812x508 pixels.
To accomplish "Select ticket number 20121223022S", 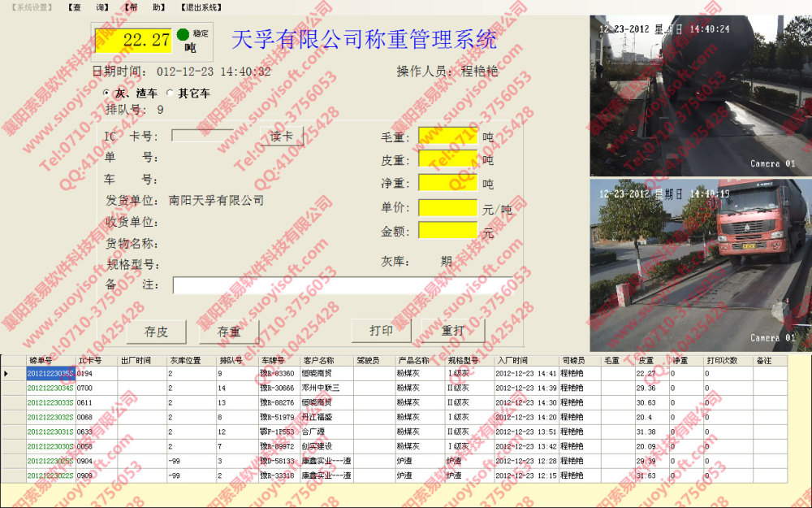I will coord(50,475).
